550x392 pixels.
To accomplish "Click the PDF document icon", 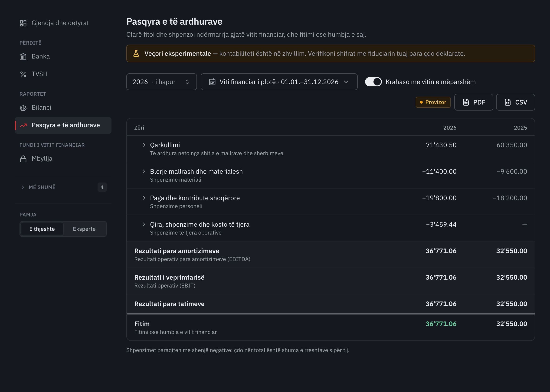I will (x=466, y=102).
